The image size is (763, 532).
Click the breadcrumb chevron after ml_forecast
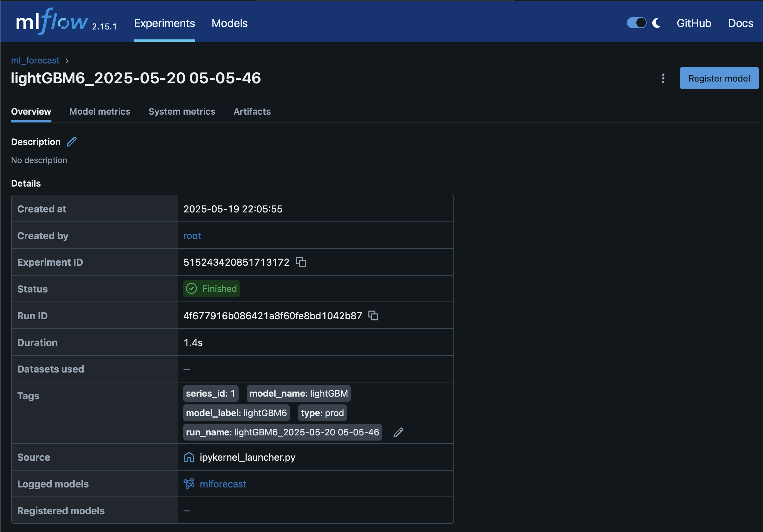coord(67,61)
